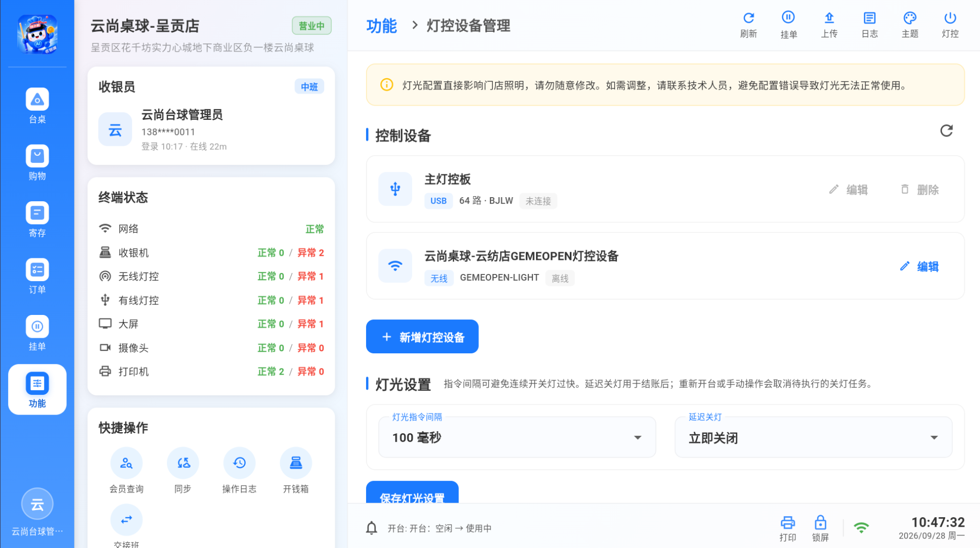Click the 收银机 terminal status row
Viewport: 980px width, 548px height.
[x=211, y=253]
